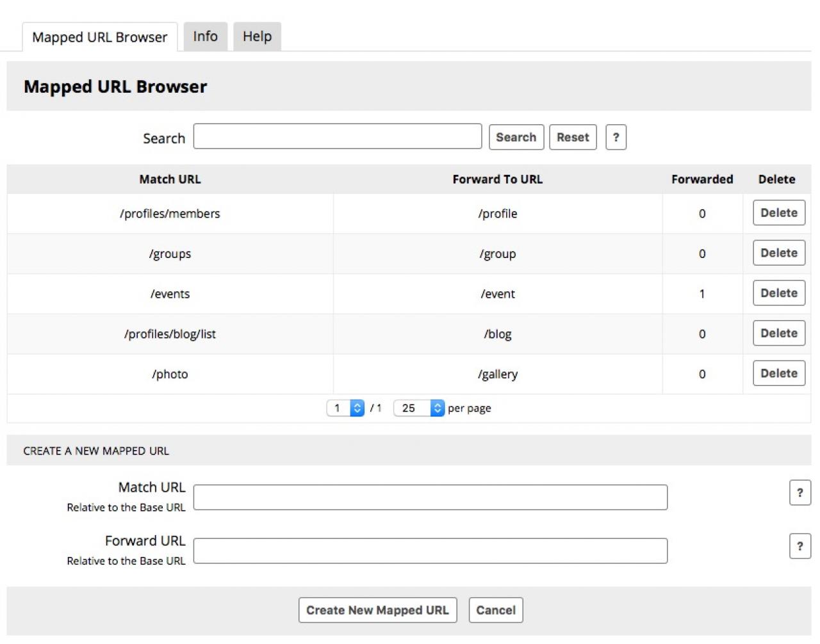Open the page number dropdown
This screenshot has height=644, width=820.
[345, 408]
